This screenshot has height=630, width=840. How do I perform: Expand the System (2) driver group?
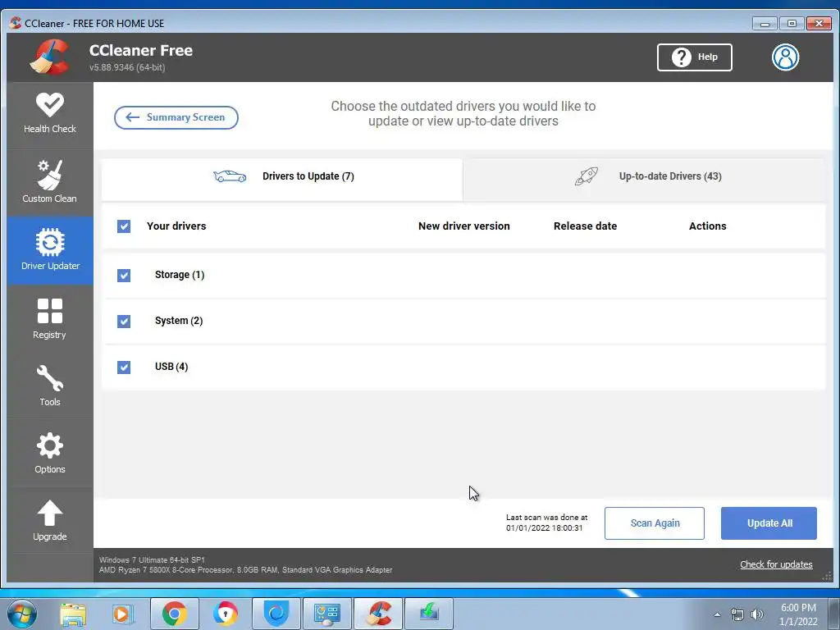tap(178, 321)
